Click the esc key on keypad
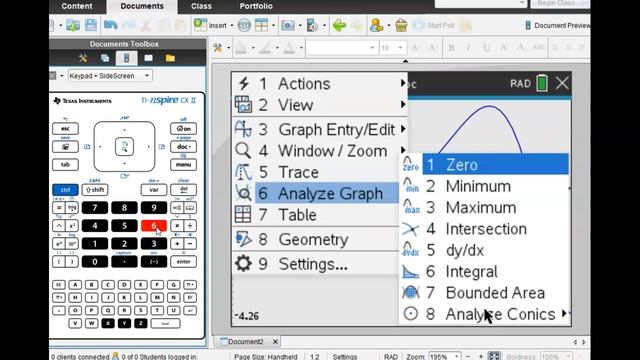Screen dimensions: 640x360 pos(65,129)
